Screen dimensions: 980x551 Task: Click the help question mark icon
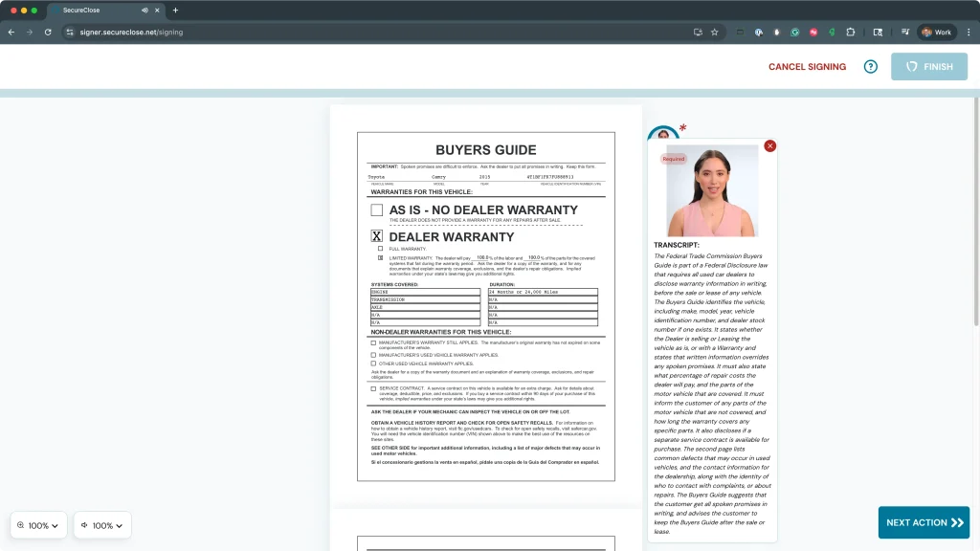coord(870,67)
